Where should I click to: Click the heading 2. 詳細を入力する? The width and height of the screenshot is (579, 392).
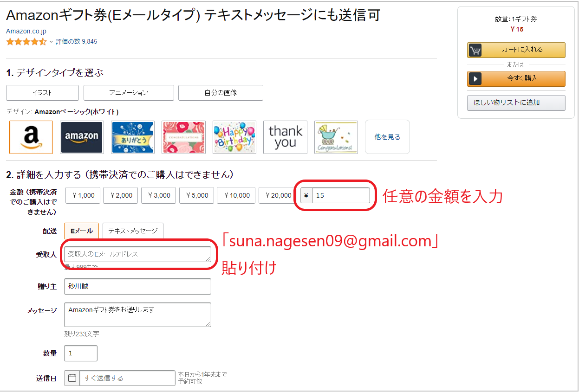coord(120,175)
